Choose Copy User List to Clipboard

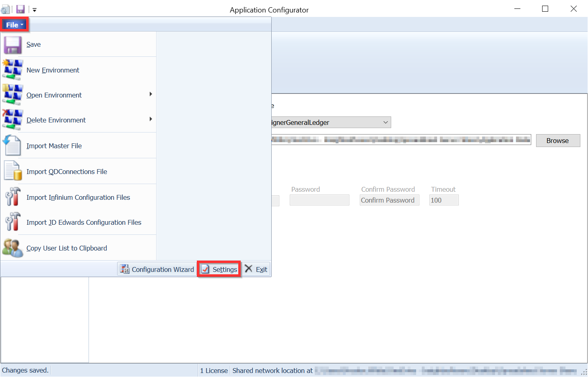(78, 248)
